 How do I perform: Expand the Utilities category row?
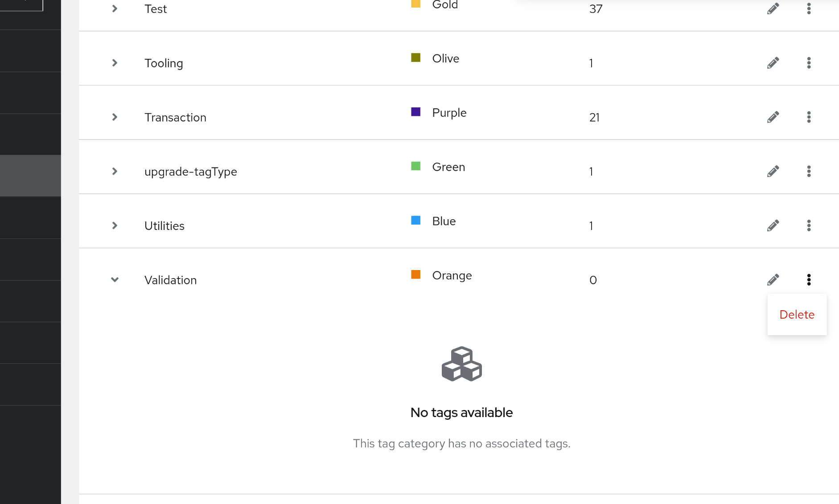115,225
